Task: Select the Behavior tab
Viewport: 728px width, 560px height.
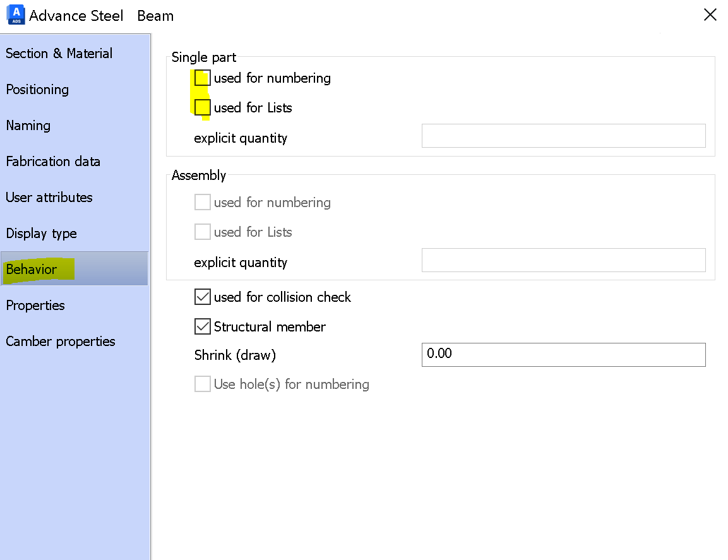Action: pos(32,270)
